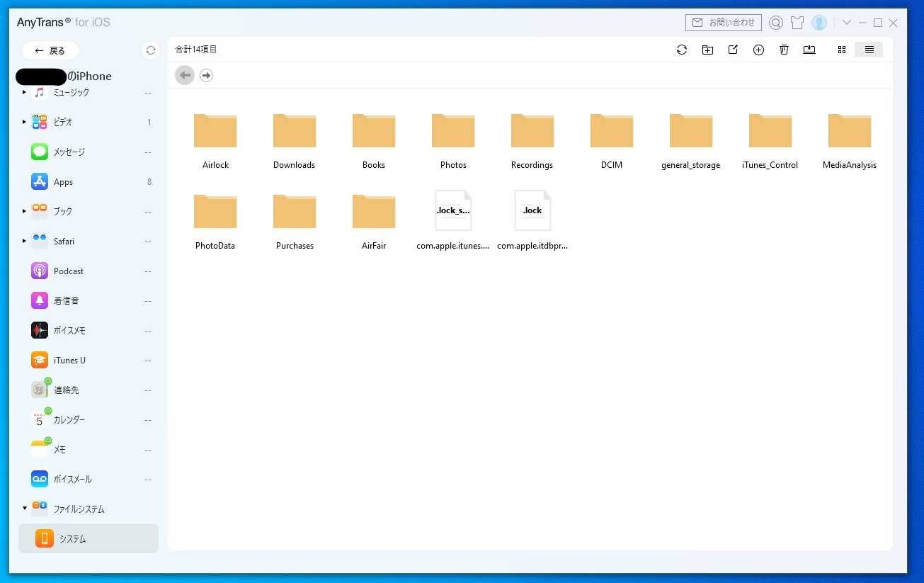This screenshot has width=924, height=583.
Task: Open the title bar dropdown chevron menu
Action: pyautogui.click(x=846, y=23)
